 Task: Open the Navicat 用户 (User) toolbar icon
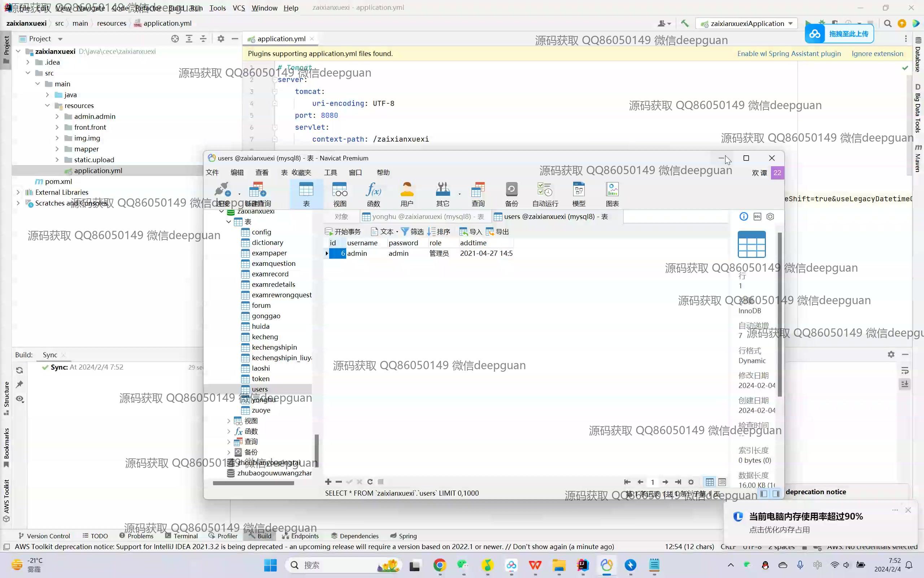click(x=407, y=195)
